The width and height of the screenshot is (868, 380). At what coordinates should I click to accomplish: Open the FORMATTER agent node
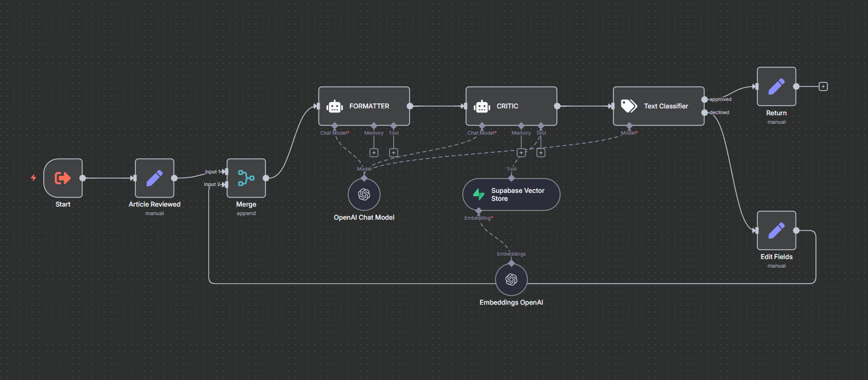point(364,106)
